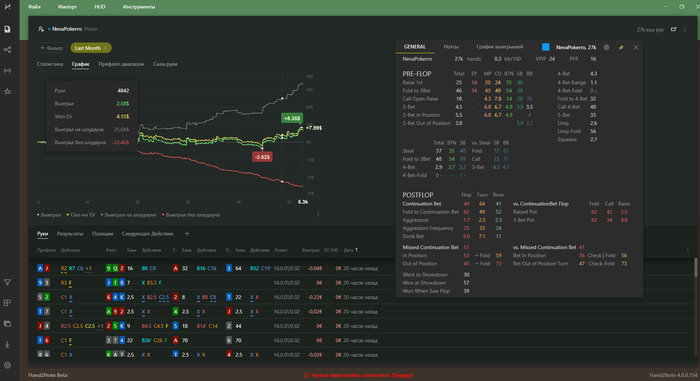The width and height of the screenshot is (700, 381).
Task: Click the Почему? link in status bar
Action: point(402,375)
